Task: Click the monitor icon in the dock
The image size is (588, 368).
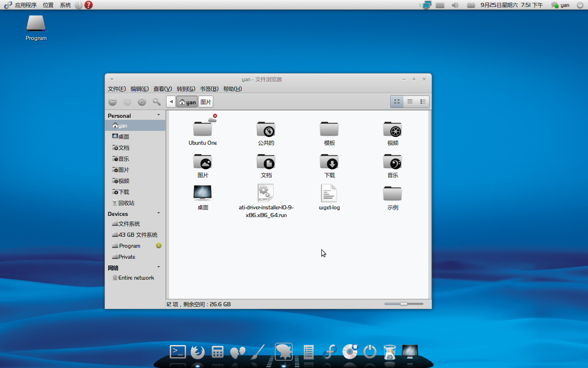Action: [x=410, y=352]
